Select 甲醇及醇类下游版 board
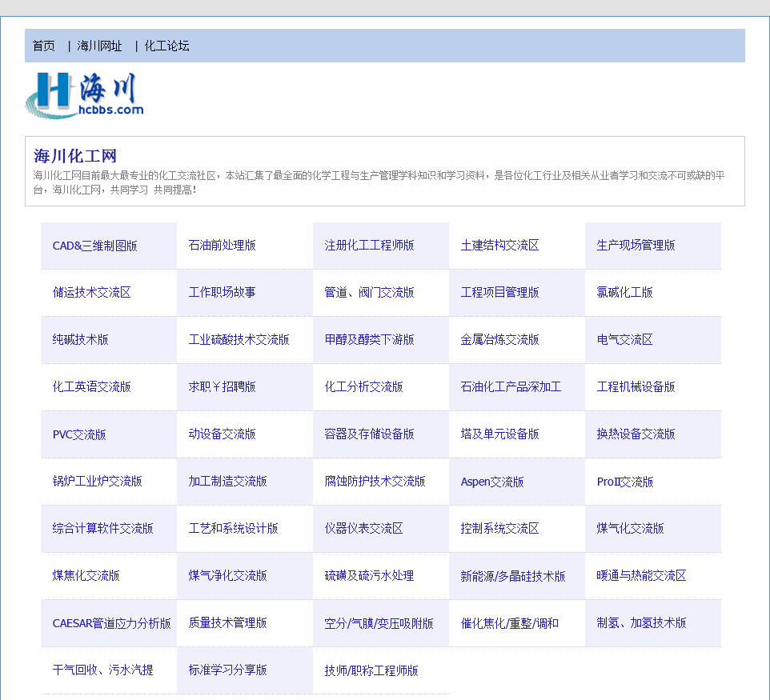The width and height of the screenshot is (770, 700). (369, 340)
